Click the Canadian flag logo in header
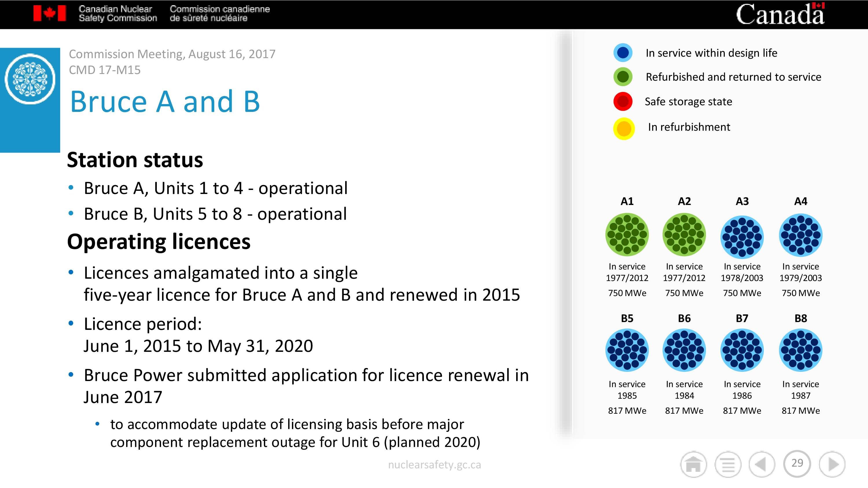The height and width of the screenshot is (488, 868). pos(49,13)
